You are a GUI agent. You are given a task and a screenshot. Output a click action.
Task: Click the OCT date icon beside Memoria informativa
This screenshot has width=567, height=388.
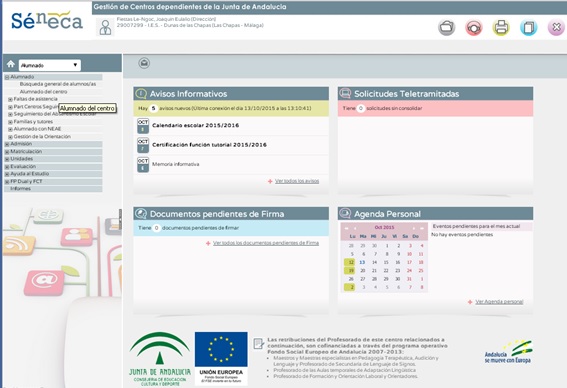(x=143, y=165)
